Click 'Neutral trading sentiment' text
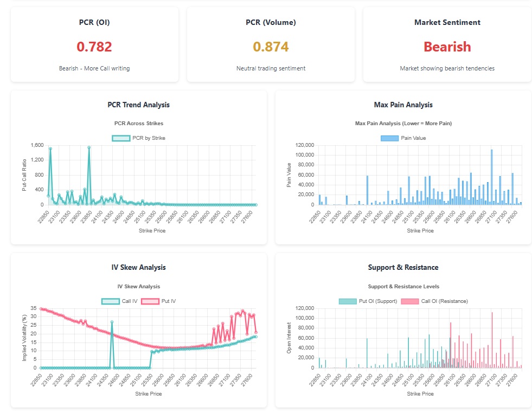The image size is (532, 414). [271, 68]
